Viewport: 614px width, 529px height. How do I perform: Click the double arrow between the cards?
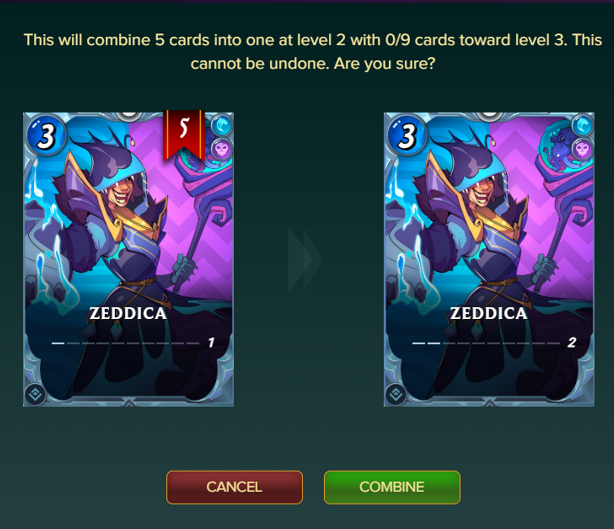coord(305,259)
